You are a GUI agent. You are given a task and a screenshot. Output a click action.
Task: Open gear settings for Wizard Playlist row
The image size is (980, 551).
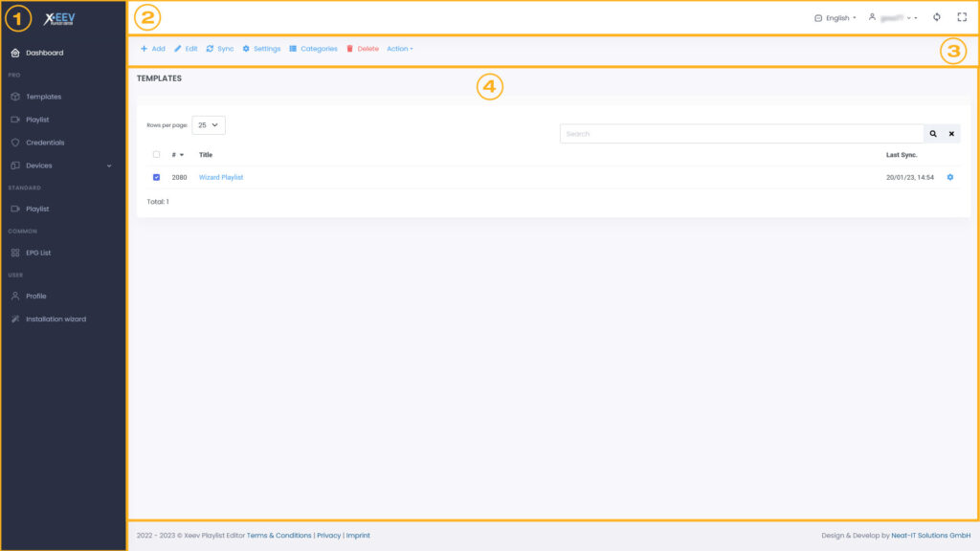point(950,177)
